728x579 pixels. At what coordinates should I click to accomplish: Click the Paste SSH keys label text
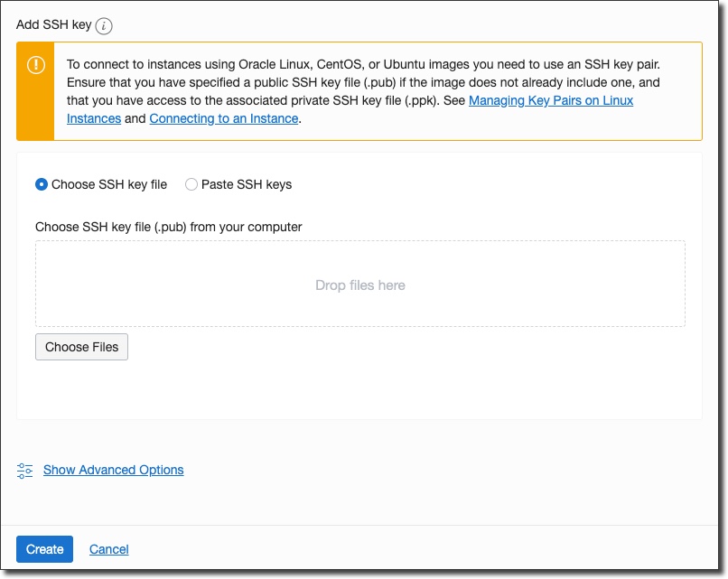click(x=247, y=184)
